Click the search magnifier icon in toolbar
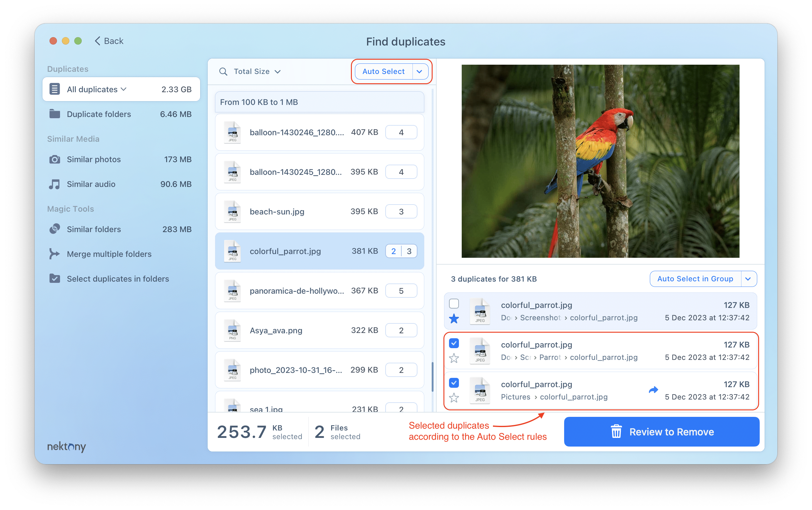The height and width of the screenshot is (510, 812). pos(223,72)
